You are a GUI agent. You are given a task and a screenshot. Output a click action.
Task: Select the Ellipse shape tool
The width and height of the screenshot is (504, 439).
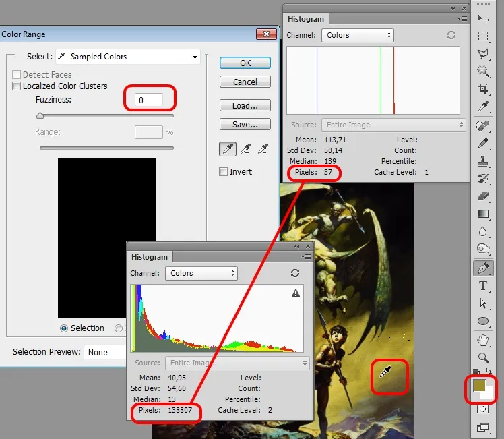pyautogui.click(x=483, y=321)
